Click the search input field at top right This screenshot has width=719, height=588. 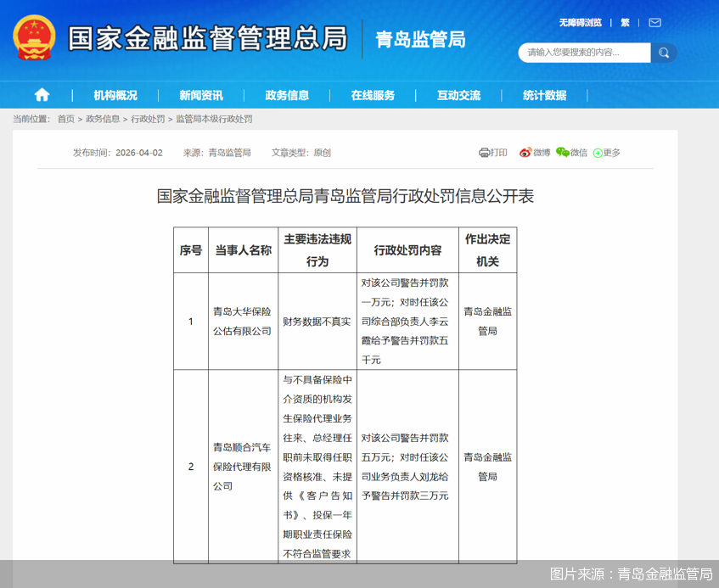(586, 52)
